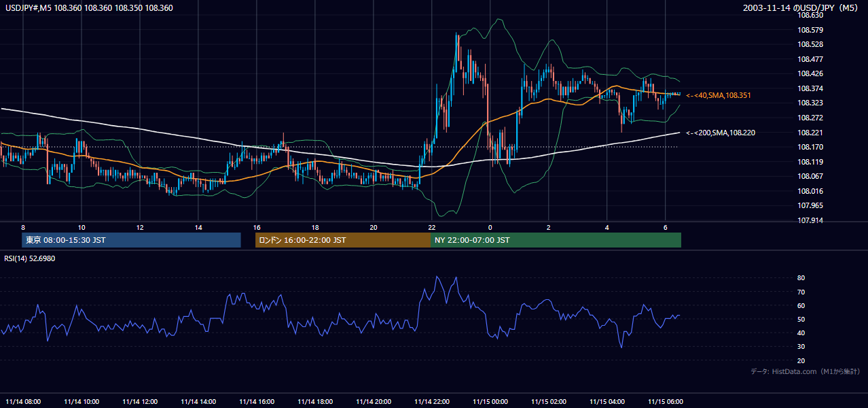Viewport: 868px width, 408px height.
Task: Click bottom timestamp 11/14 10:00
Action: point(82,402)
